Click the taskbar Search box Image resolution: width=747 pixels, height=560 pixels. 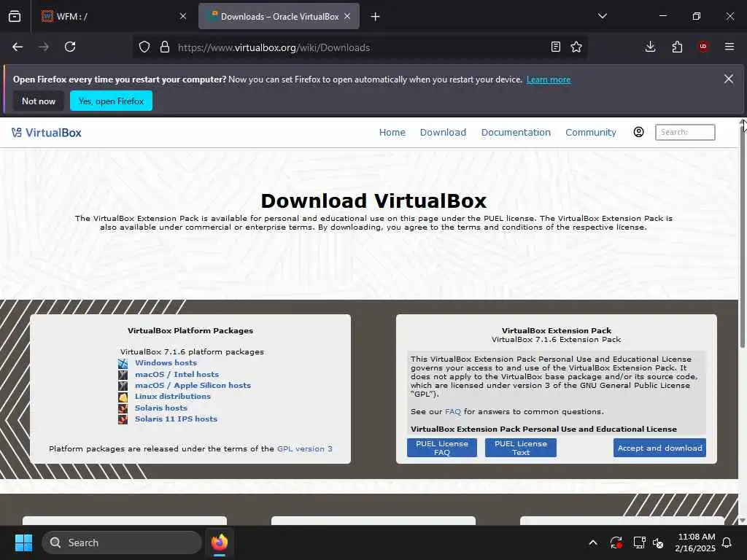pyautogui.click(x=122, y=542)
